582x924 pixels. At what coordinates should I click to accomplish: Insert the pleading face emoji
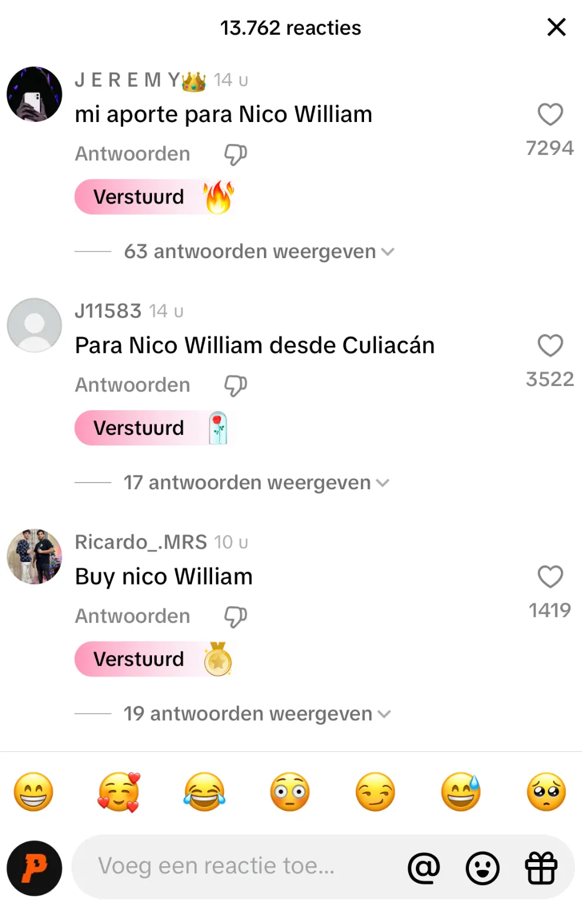pyautogui.click(x=546, y=792)
